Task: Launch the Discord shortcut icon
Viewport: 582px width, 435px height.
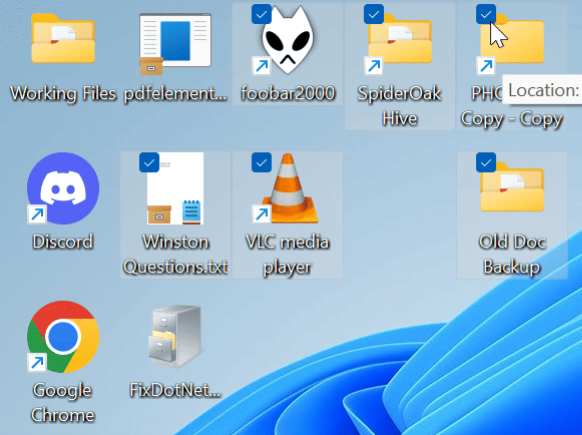Action: 63,188
